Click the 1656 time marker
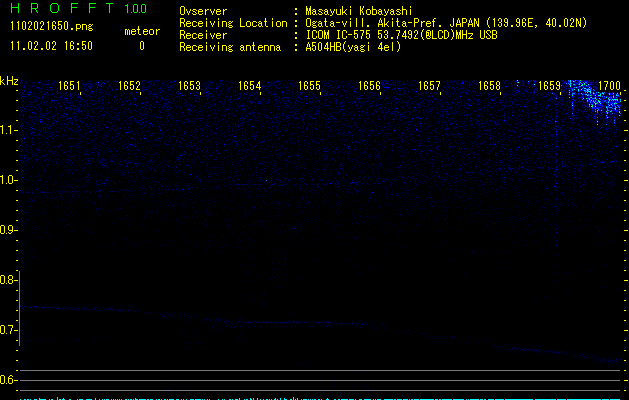This screenshot has height=400, width=629. tap(369, 86)
